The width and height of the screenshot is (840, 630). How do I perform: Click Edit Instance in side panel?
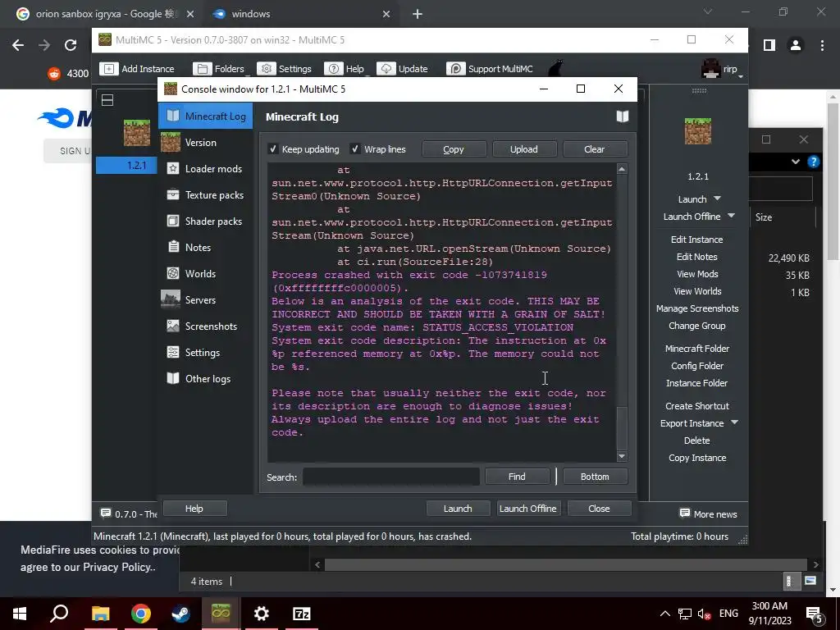coord(697,240)
